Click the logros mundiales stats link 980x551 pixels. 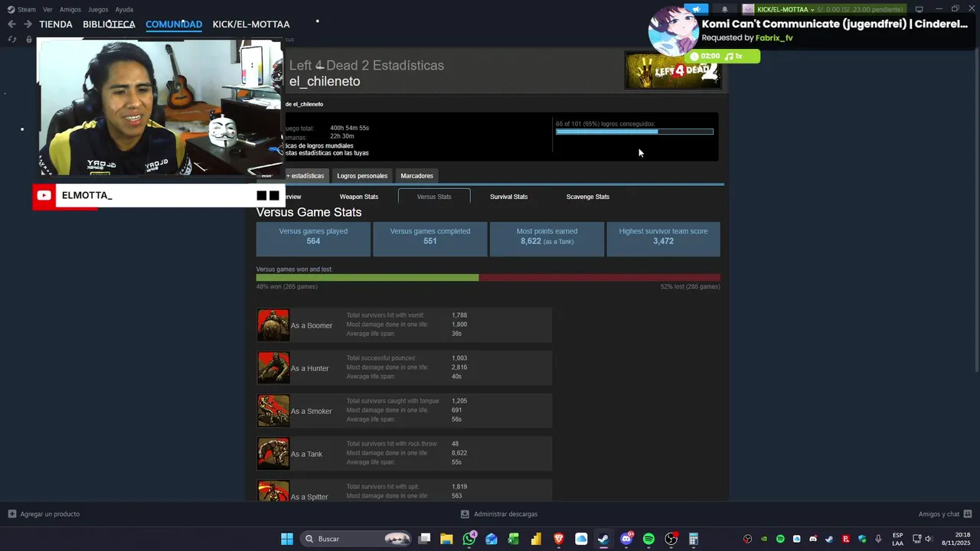pos(318,145)
